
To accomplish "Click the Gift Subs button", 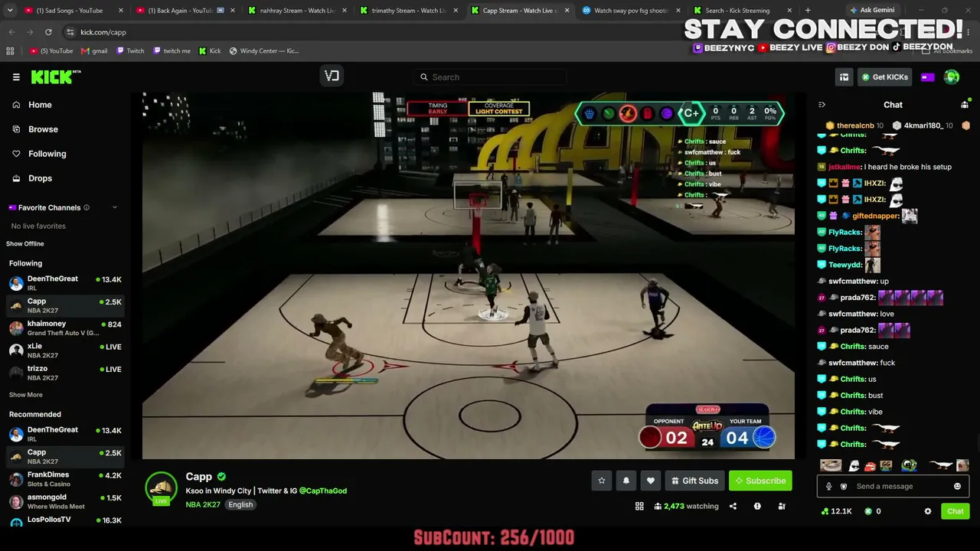I will (x=694, y=481).
